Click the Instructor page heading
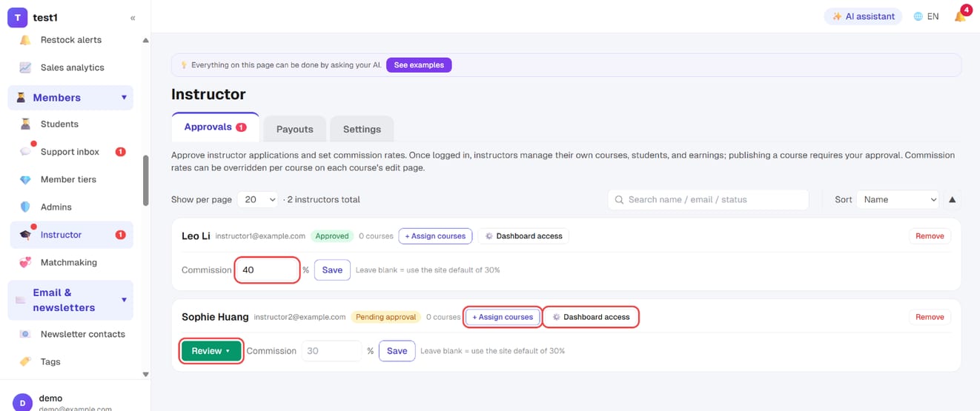 [x=208, y=94]
